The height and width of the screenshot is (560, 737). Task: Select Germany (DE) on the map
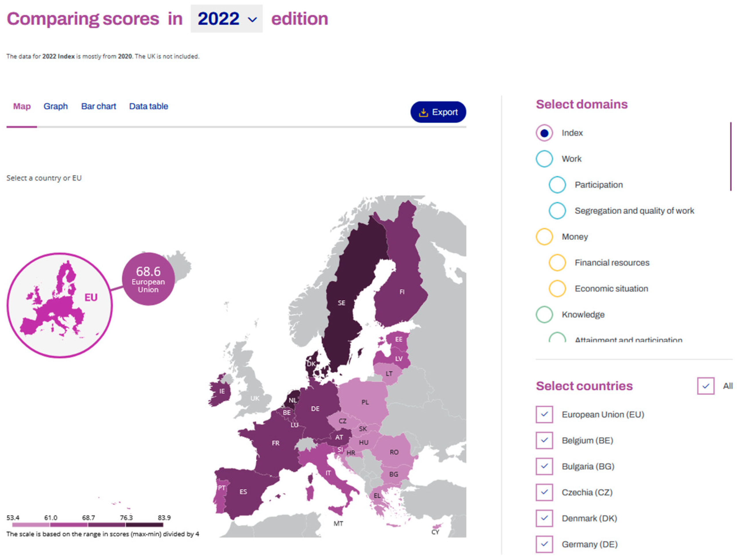click(315, 408)
